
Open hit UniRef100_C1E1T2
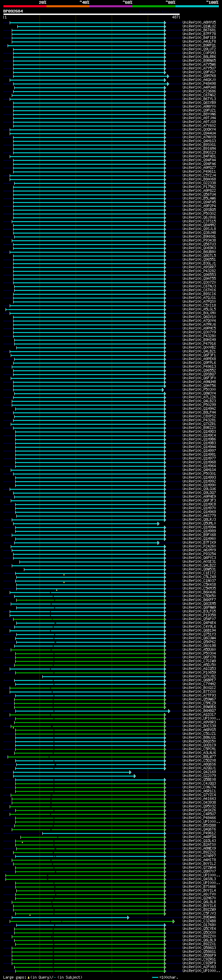coord(199,573)
